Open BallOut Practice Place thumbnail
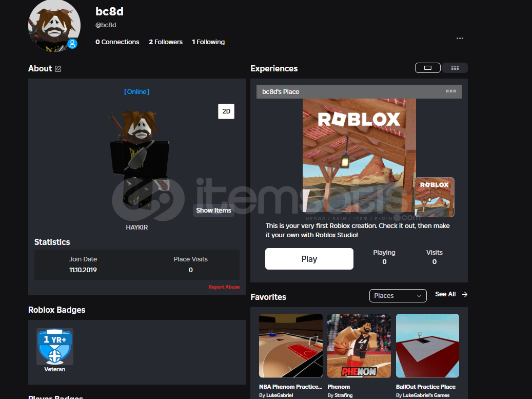 (427, 346)
